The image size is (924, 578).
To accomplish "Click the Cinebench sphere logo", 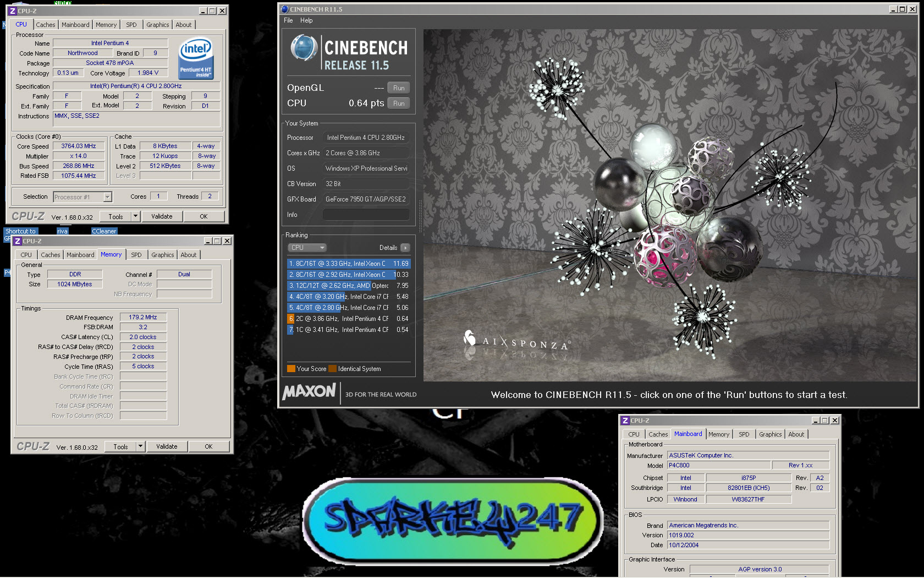I will [x=304, y=48].
